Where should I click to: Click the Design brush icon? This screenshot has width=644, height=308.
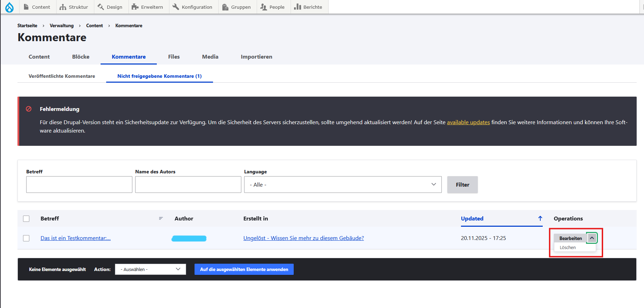pyautogui.click(x=101, y=7)
